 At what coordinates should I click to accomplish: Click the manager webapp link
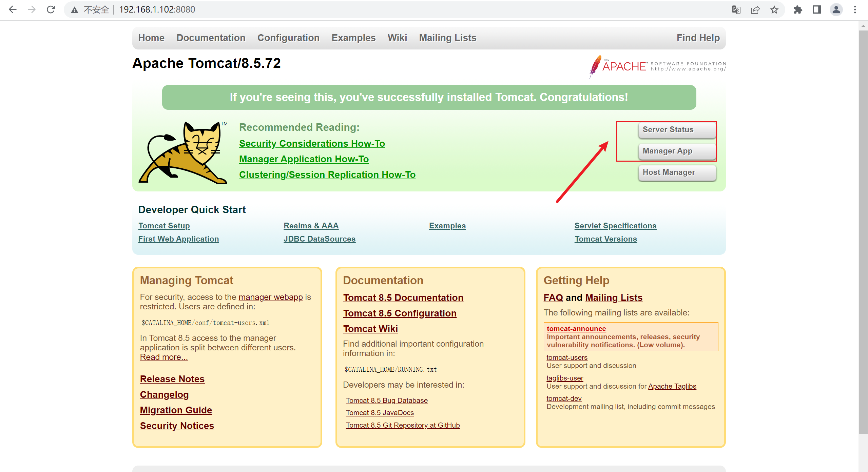click(271, 297)
